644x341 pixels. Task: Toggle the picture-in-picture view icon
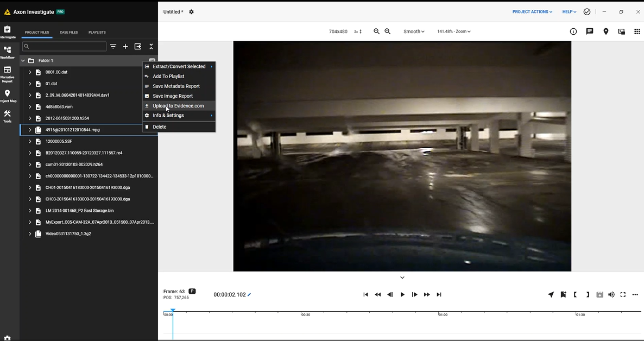pyautogui.click(x=622, y=31)
